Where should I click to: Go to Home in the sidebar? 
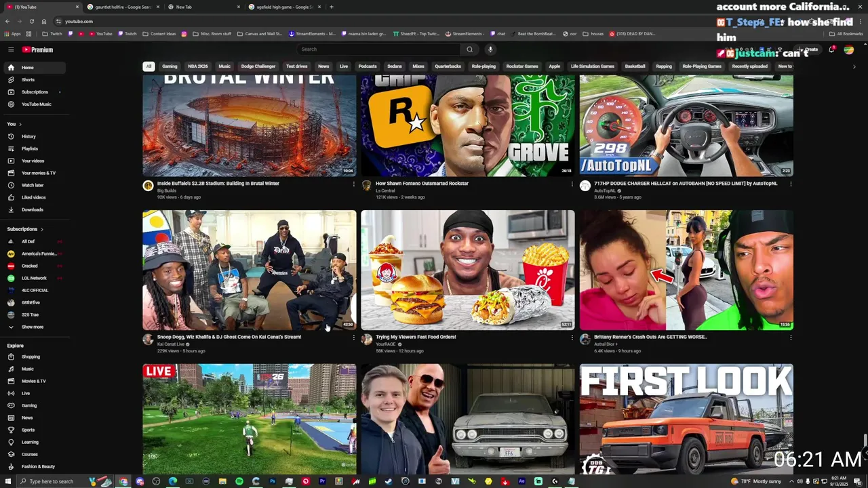coord(34,68)
